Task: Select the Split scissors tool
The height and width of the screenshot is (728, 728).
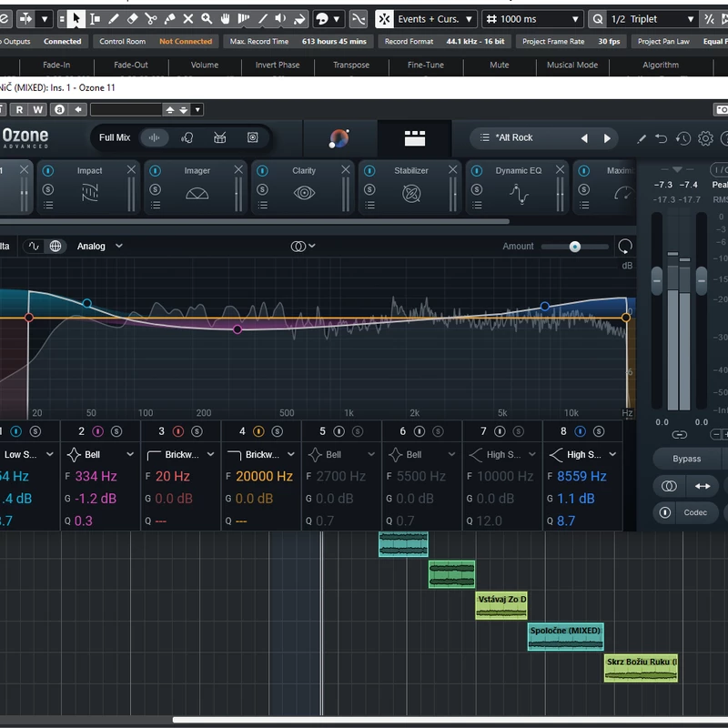Action: tap(151, 19)
